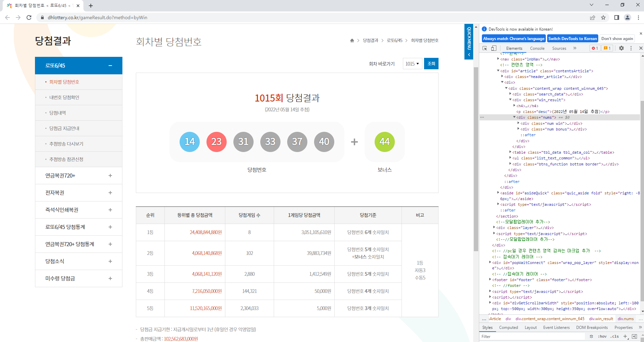Click the address bar URL
The height and width of the screenshot is (342, 644).
(98, 17)
